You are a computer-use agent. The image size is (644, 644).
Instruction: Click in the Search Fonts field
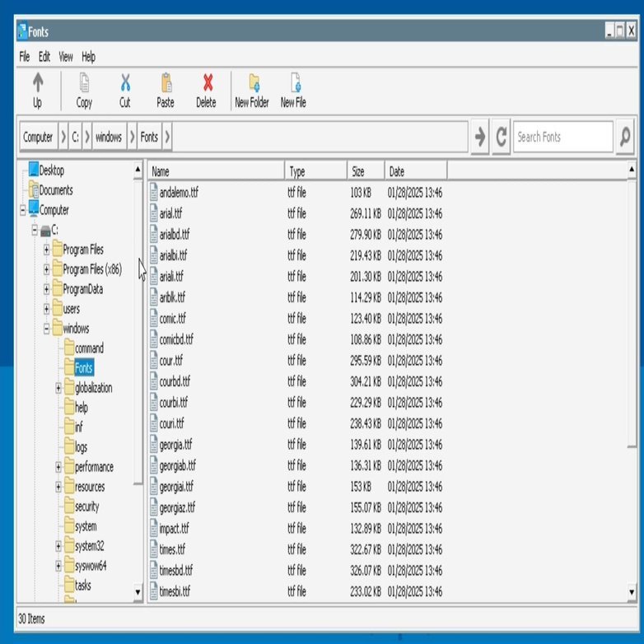coord(563,137)
